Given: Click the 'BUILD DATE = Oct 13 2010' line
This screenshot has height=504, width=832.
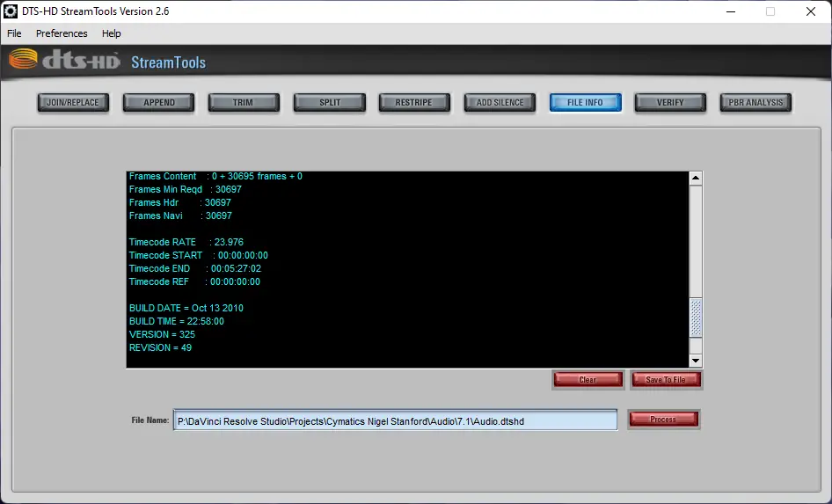Looking at the screenshot, I should tap(186, 308).
